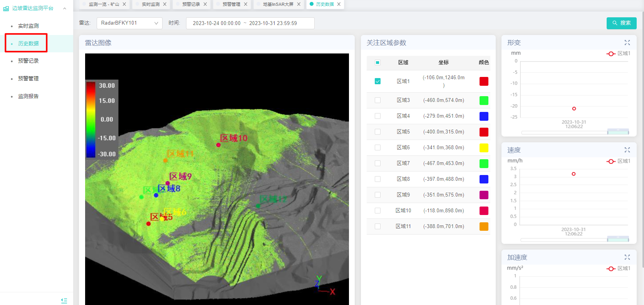This screenshot has width=644, height=305.
Task: Click the 区域10 marker on radar image
Action: [x=218, y=145]
